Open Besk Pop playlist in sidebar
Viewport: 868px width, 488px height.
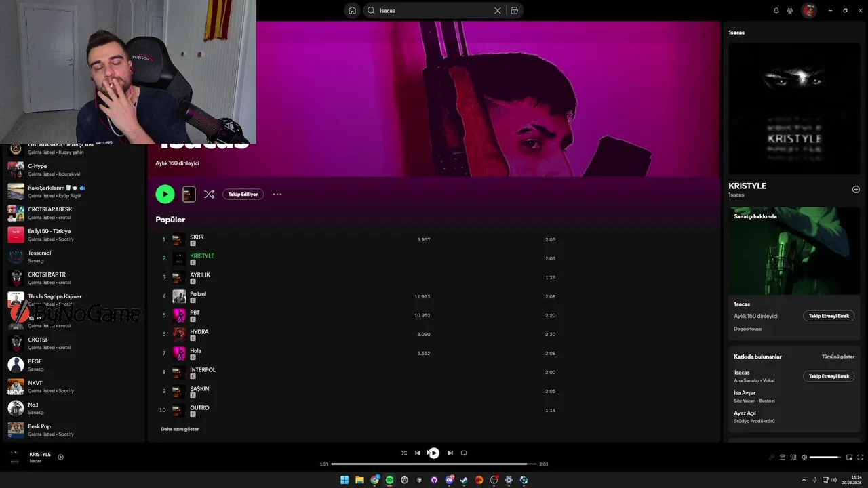pos(73,430)
